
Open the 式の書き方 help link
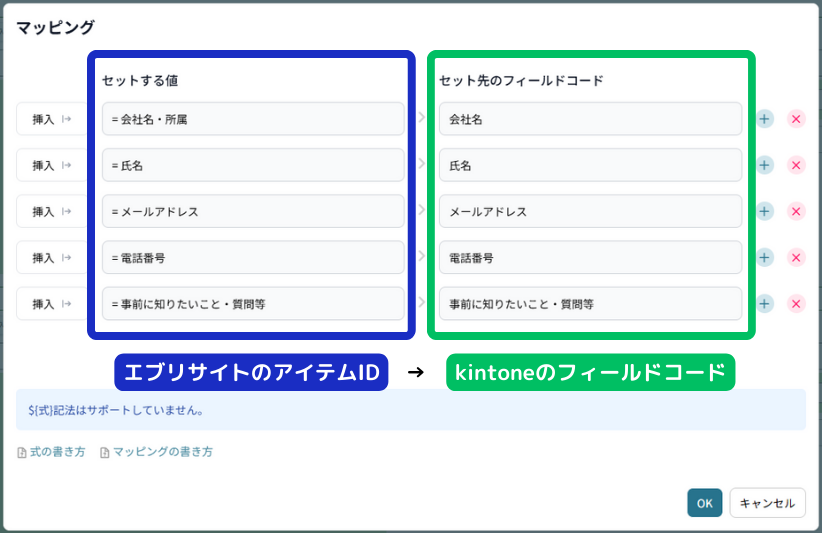pos(57,452)
